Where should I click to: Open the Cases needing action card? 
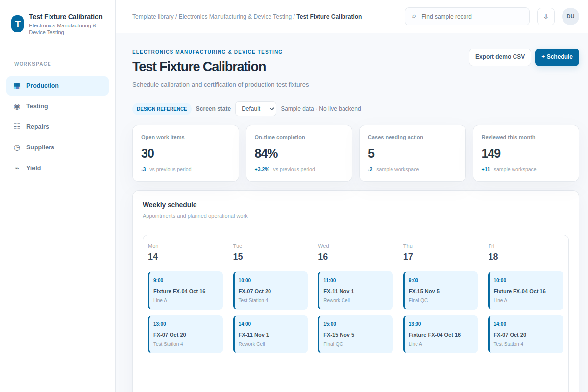413,153
